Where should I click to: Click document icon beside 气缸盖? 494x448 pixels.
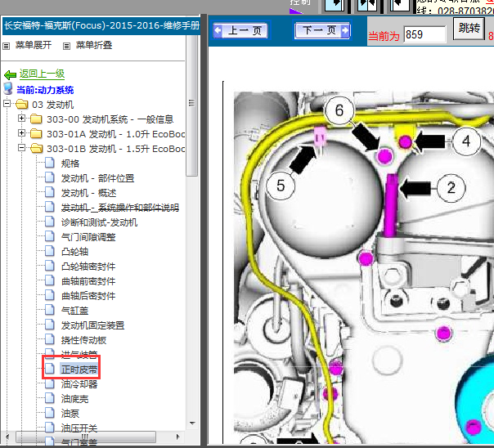pos(49,310)
